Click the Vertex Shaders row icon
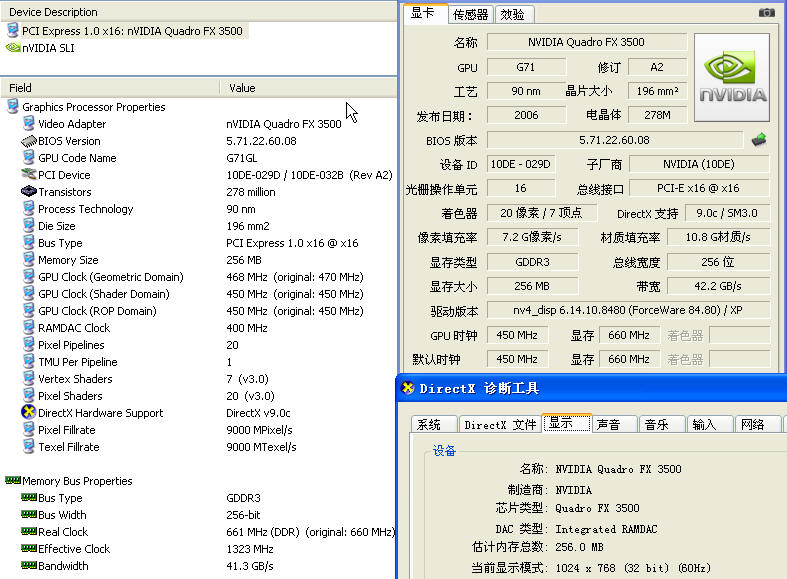The image size is (787, 579). 29,378
